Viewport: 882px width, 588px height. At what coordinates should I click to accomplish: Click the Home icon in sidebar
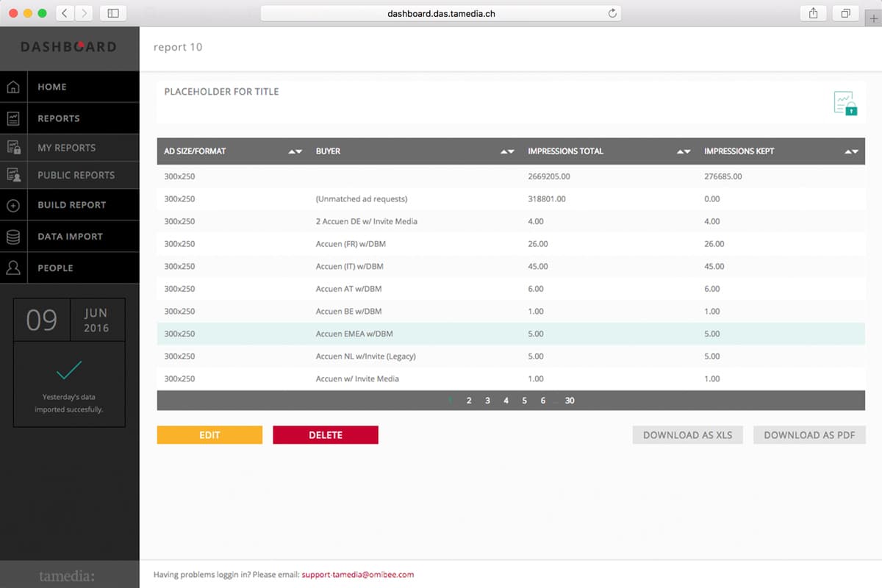click(x=13, y=87)
